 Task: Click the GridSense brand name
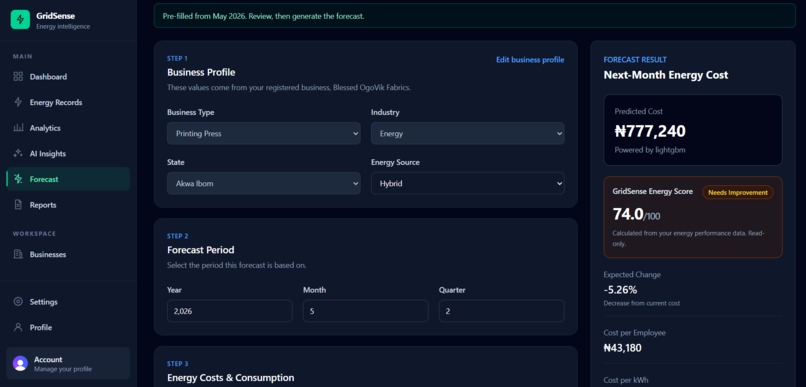pos(56,16)
